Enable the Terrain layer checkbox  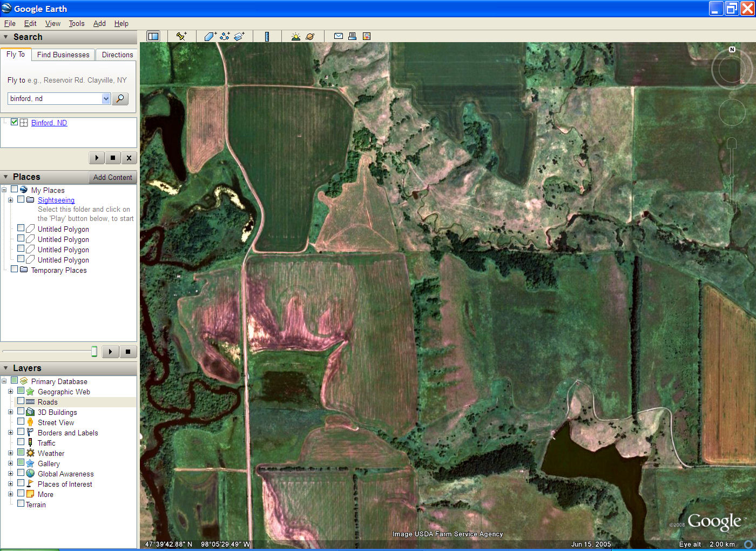[x=21, y=503]
